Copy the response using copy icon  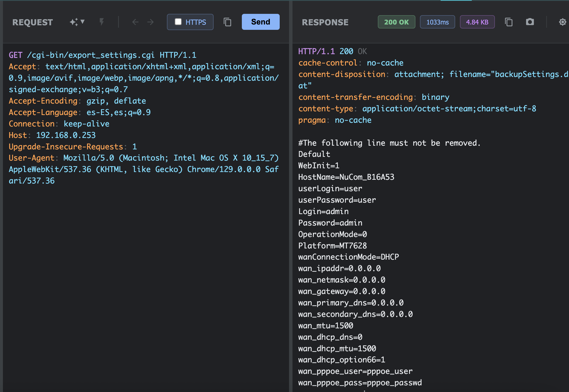[508, 22]
